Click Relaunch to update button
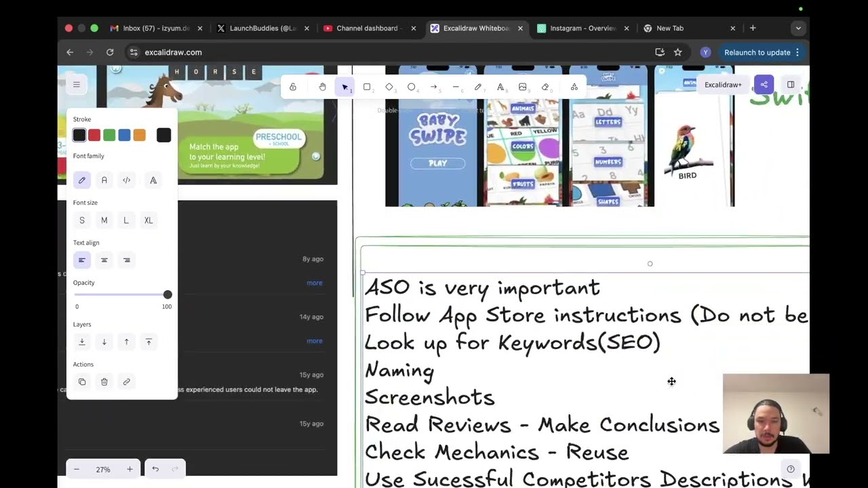This screenshot has width=868, height=488. click(x=762, y=52)
